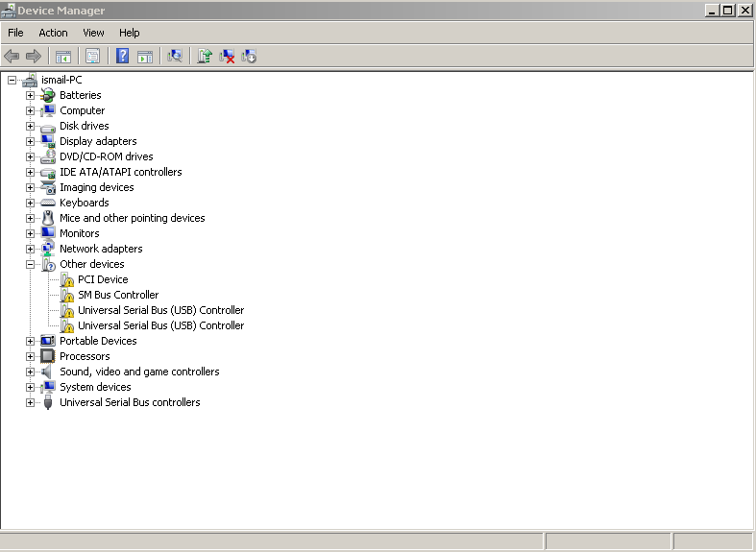756x552 pixels.
Task: Click the blue Help question mark icon
Action: coord(122,56)
